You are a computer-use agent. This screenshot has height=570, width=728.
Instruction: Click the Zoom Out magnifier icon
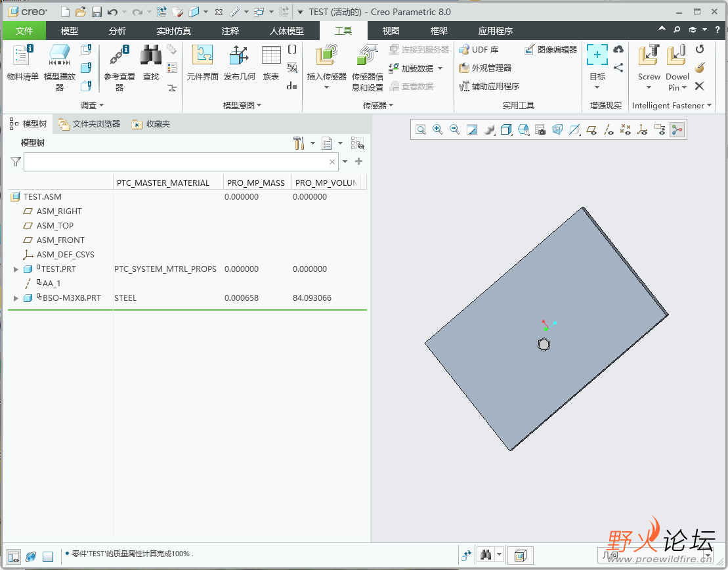pyautogui.click(x=454, y=129)
